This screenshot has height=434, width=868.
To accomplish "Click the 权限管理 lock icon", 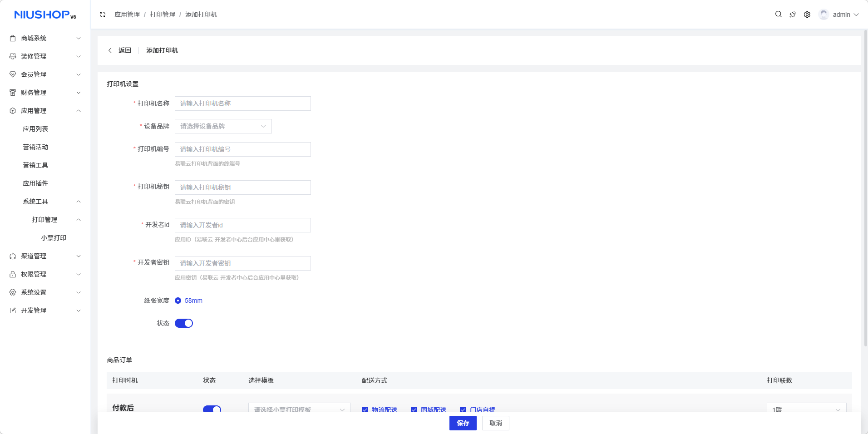I will 13,274.
